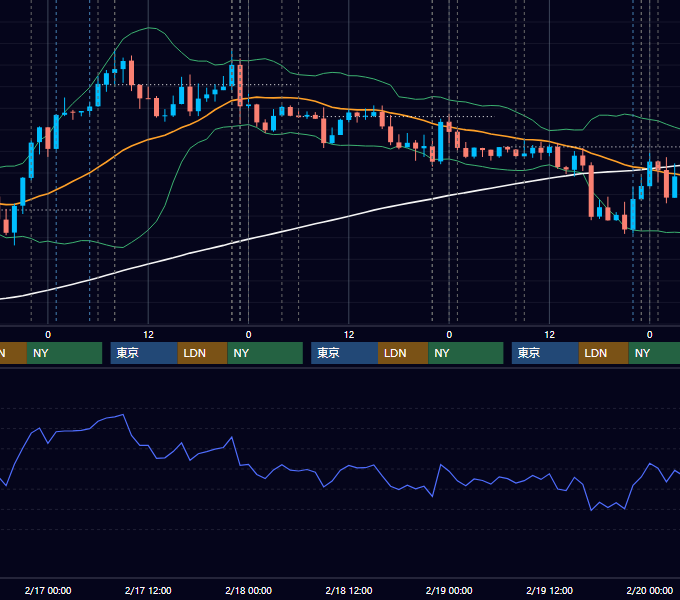680x600 pixels.
Task: Select the LDN session block before 2/20 00:00
Action: click(604, 353)
